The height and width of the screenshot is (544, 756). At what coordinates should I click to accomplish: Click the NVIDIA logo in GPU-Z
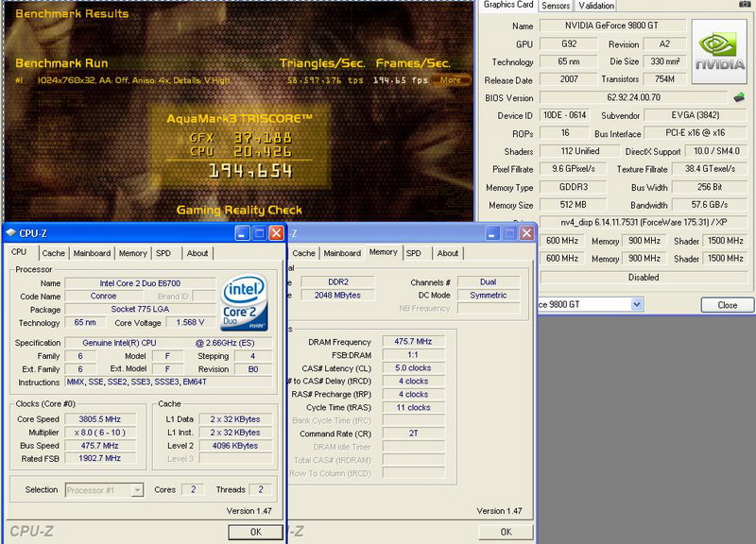[719, 52]
